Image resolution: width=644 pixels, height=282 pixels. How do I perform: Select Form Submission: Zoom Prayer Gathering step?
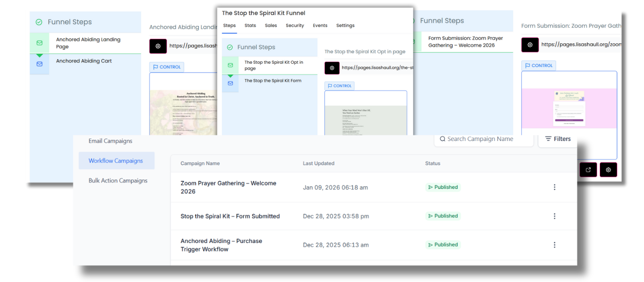pos(463,42)
